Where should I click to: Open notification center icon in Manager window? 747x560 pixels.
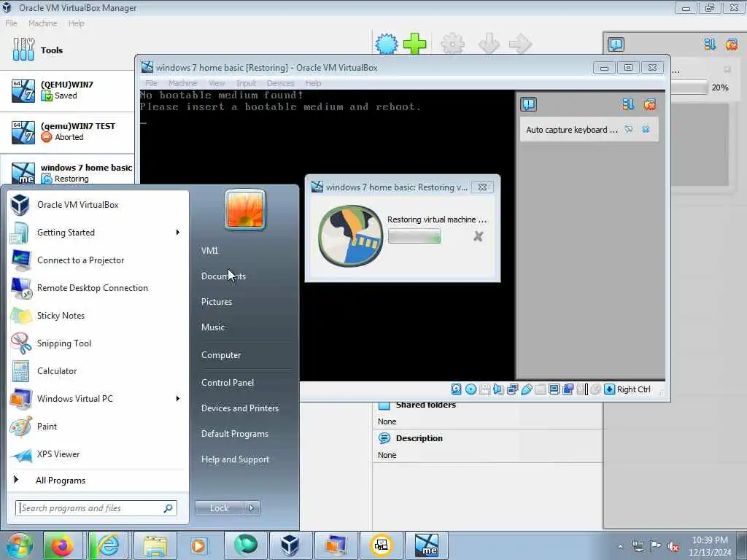(x=616, y=44)
